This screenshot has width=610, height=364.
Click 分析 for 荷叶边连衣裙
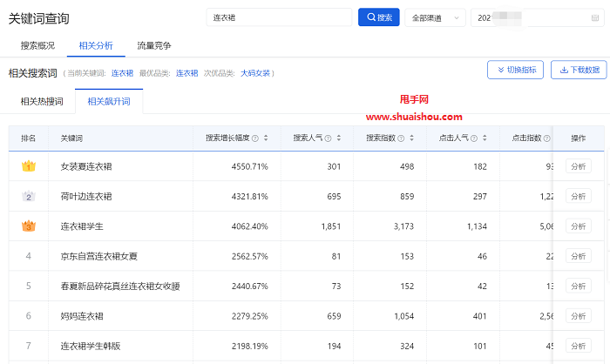pyautogui.click(x=579, y=197)
